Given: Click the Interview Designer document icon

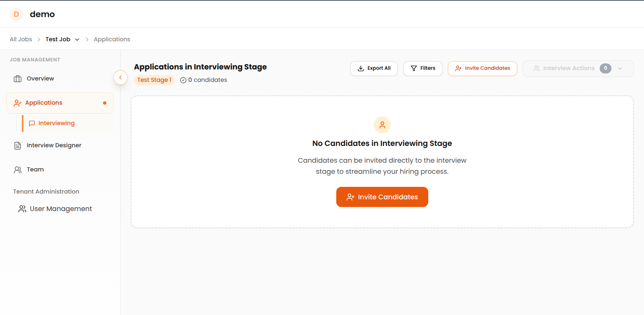Looking at the screenshot, I should 17,145.
